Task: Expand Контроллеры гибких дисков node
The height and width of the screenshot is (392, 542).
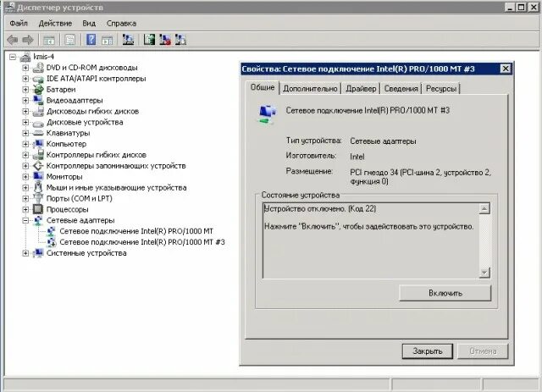Action: 25,155
